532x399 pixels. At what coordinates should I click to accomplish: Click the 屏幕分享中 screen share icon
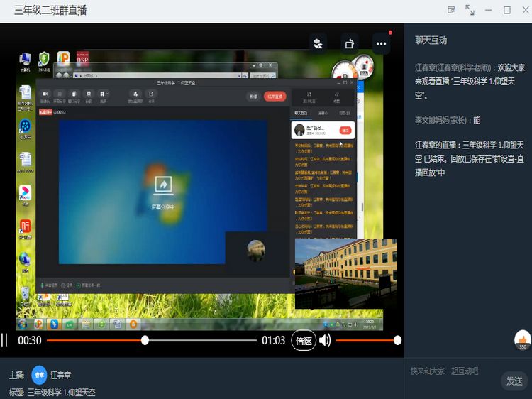click(x=163, y=186)
